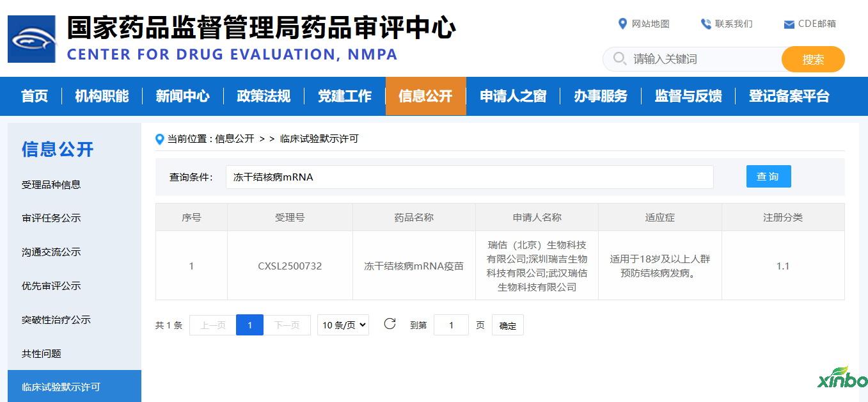Focus the 查询条件 input field

click(x=469, y=177)
